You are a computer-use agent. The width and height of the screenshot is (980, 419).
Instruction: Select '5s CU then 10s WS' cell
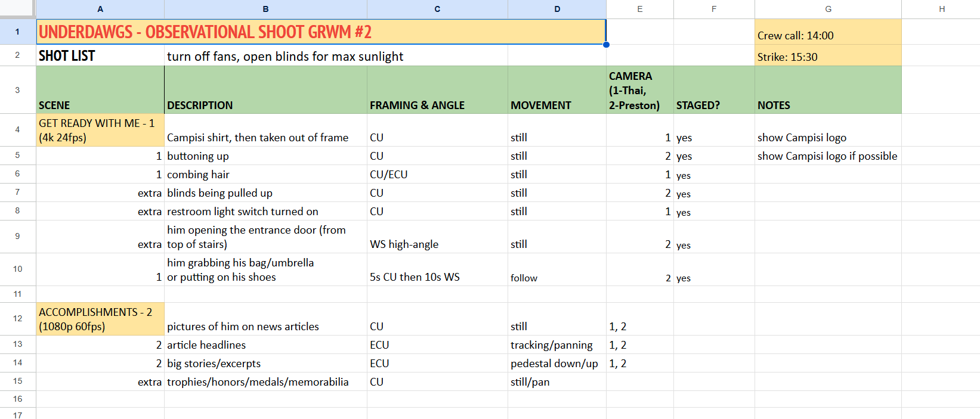click(437, 269)
